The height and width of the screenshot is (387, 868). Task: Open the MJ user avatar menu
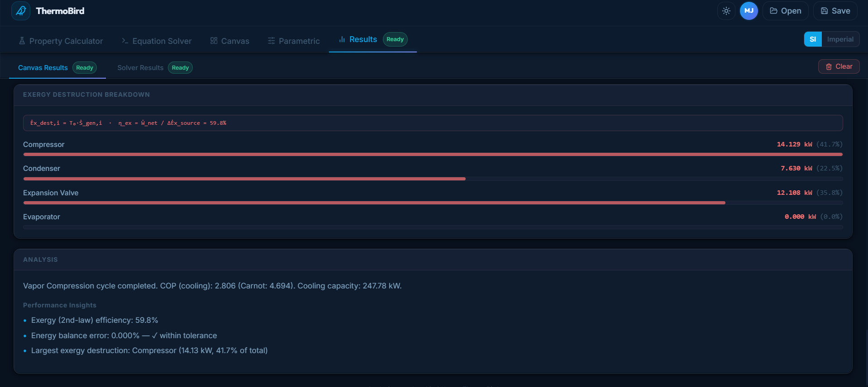[x=749, y=11]
